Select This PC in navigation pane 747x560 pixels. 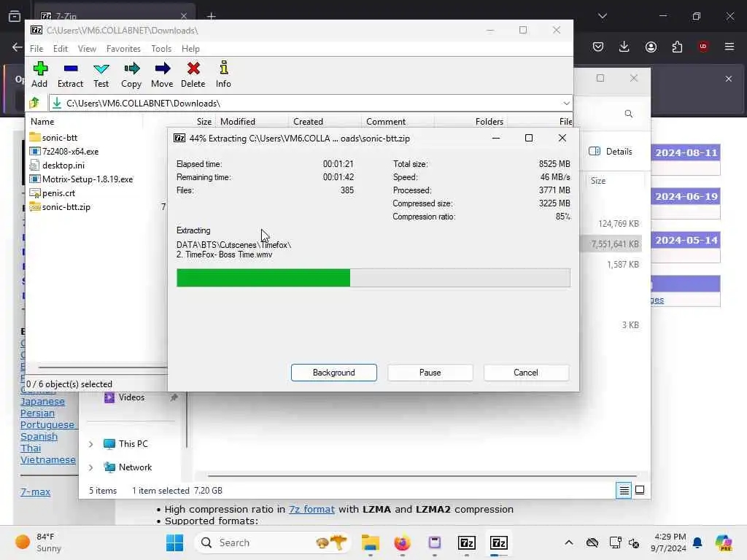click(x=125, y=444)
